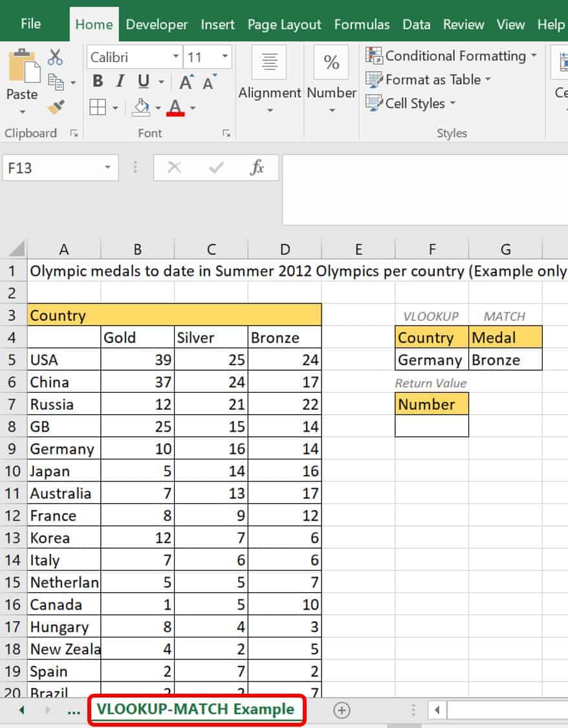568x728 pixels.
Task: Open Conditional Formatting menu
Action: [451, 56]
